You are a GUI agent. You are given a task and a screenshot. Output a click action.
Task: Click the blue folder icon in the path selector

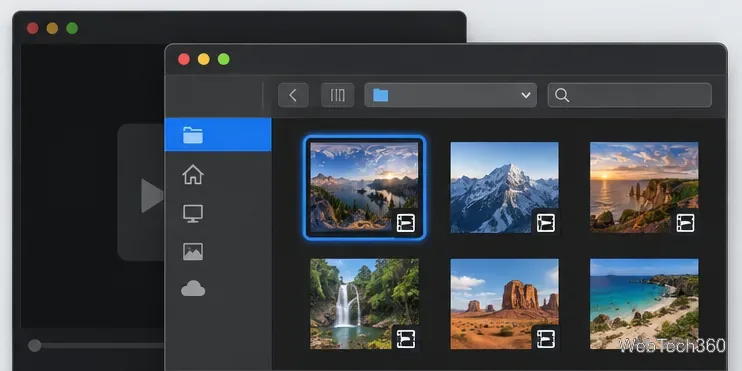(x=380, y=95)
